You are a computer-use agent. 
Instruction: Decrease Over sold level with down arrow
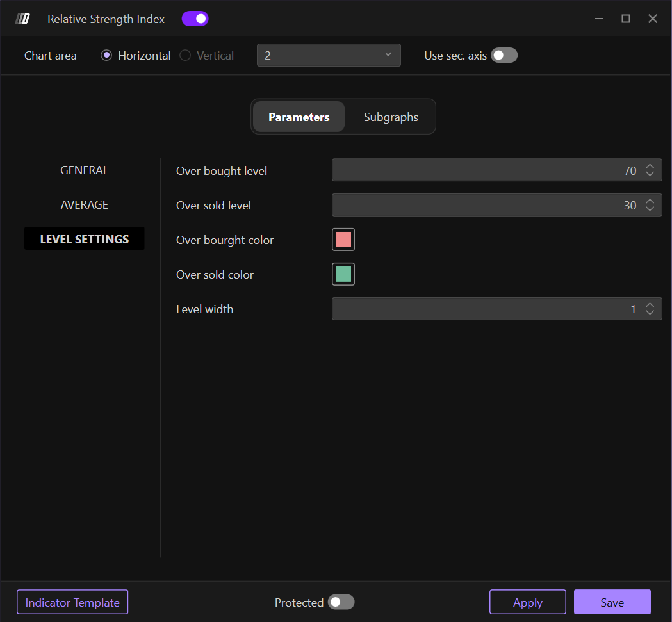(x=650, y=209)
